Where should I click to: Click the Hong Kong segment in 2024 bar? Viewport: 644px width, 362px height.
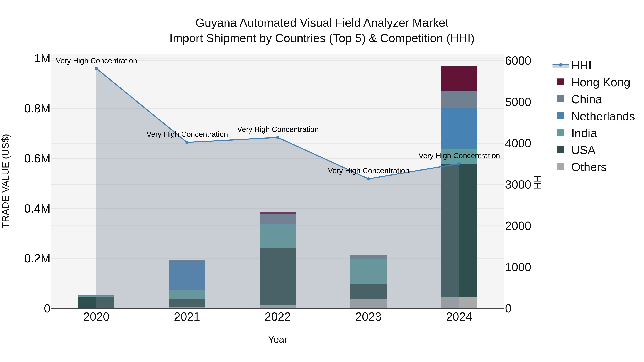point(459,78)
